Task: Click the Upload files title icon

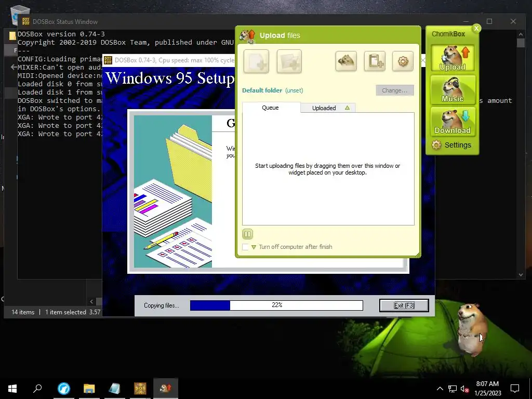Action: 247,36
